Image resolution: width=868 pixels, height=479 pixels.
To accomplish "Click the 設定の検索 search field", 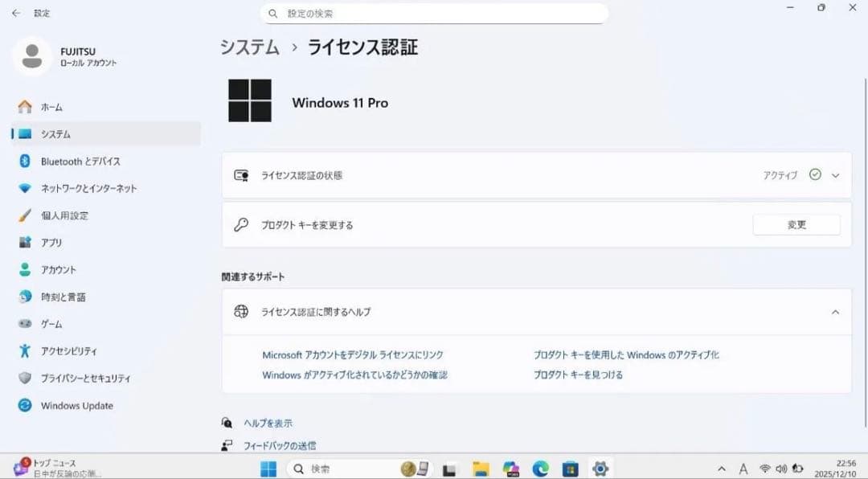I will [434, 13].
